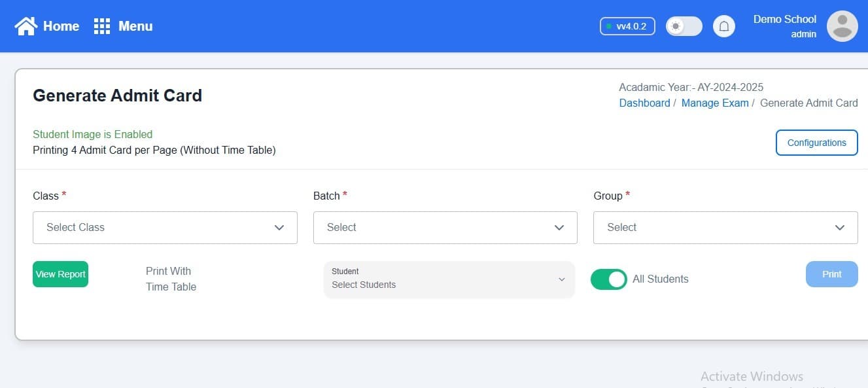Click chevron arrow in Class field

click(x=279, y=228)
